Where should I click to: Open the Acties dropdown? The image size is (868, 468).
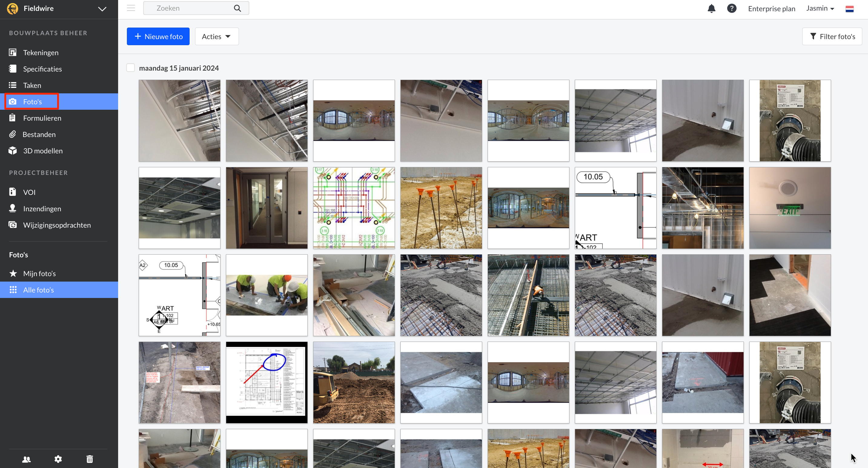click(x=217, y=36)
